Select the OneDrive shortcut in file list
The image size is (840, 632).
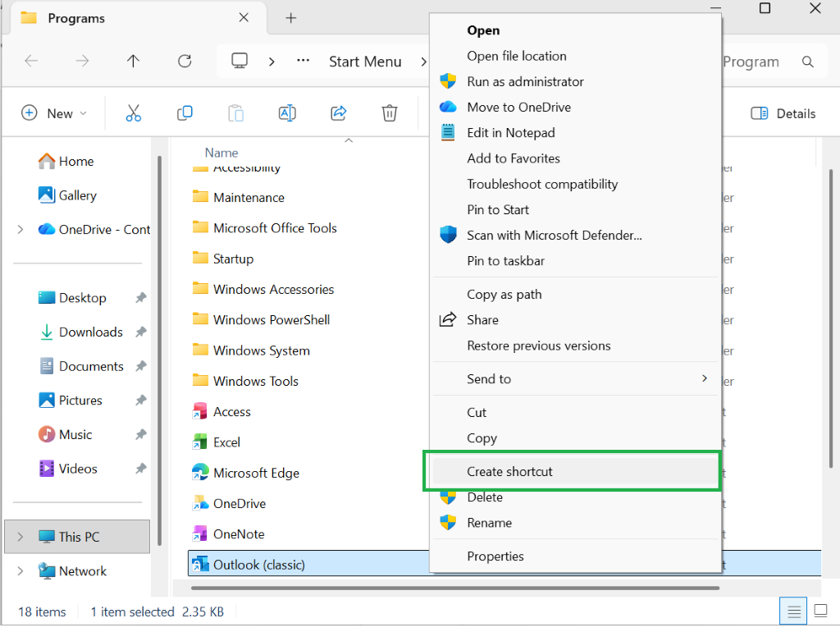(x=230, y=503)
